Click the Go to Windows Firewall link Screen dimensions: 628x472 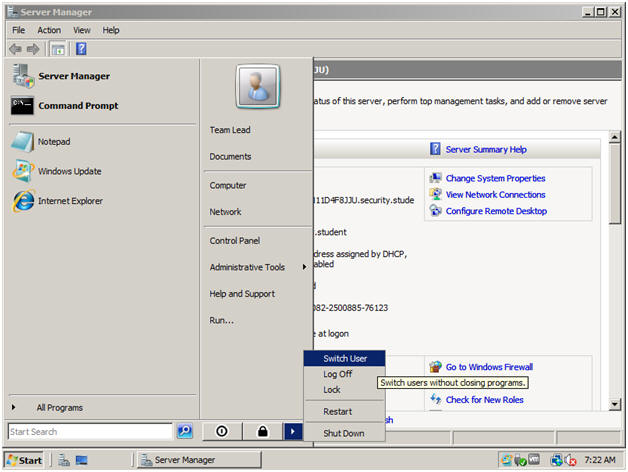pos(489,367)
